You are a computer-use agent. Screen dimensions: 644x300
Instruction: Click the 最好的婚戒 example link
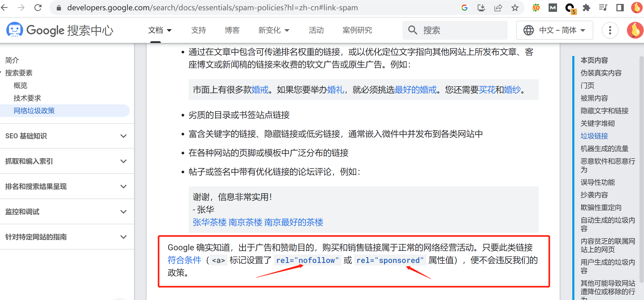416,90
